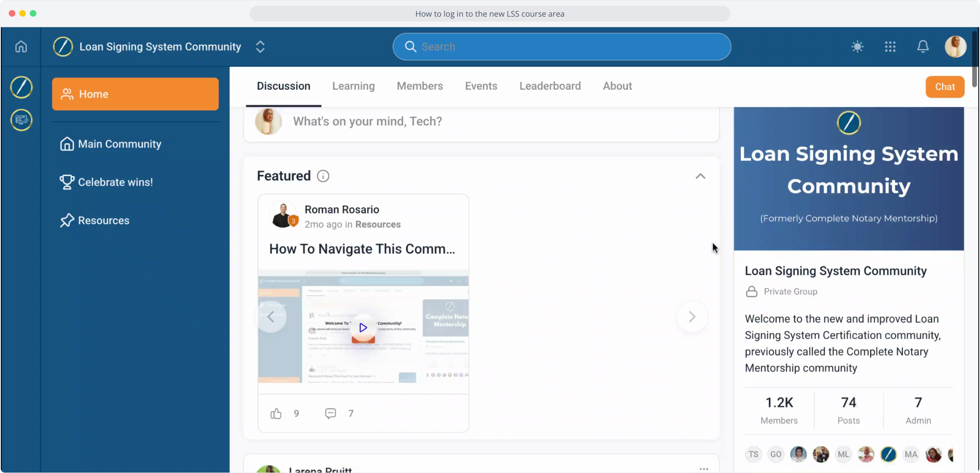Collapse the Featured section chevron
Screen dimensions: 980x473
coord(701,176)
